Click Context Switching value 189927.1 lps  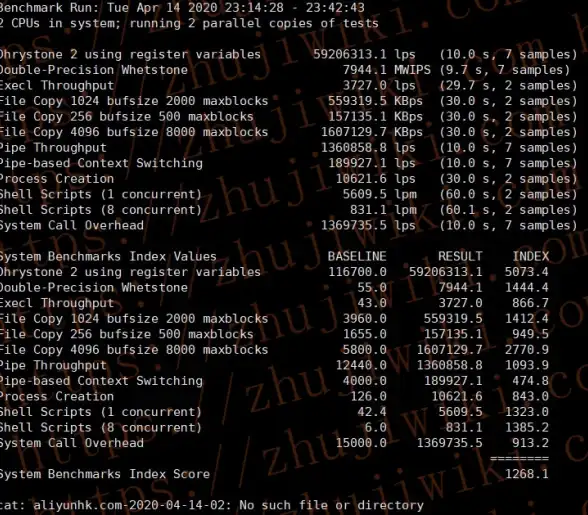click(x=372, y=163)
